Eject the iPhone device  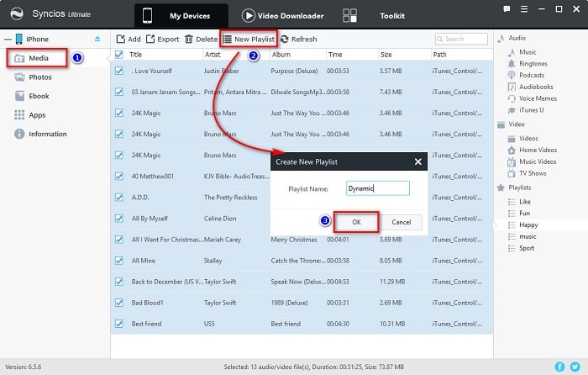[x=97, y=39]
